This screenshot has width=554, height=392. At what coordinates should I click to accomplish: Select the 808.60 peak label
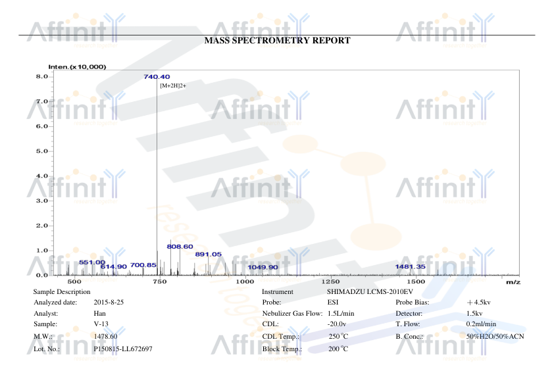tap(180, 247)
